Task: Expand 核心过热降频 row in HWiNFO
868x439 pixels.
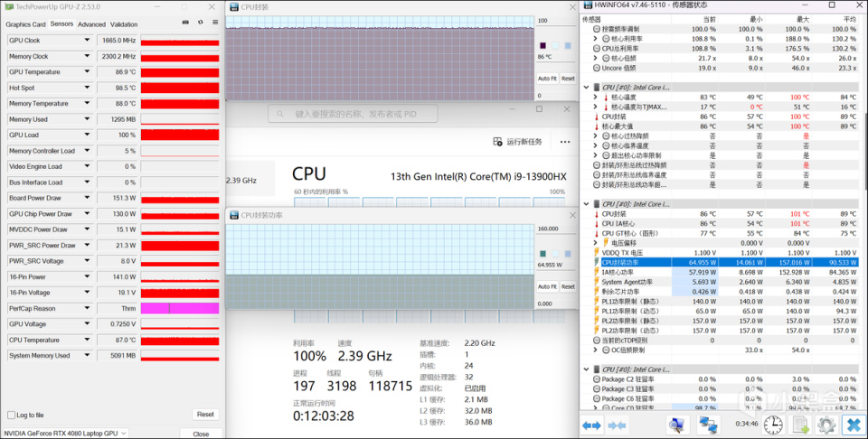Action: 595,136
